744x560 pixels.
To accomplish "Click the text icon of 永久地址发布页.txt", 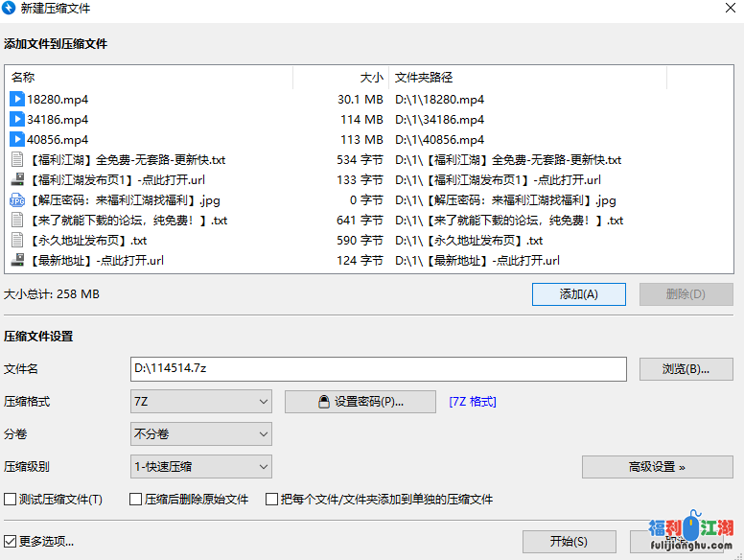I will 17,240.
